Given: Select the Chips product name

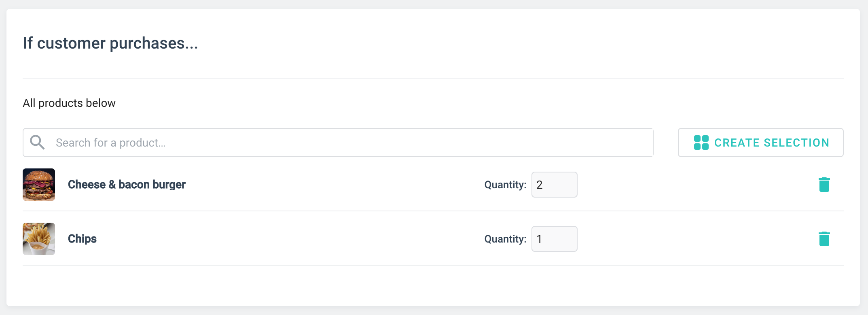Looking at the screenshot, I should pos(82,239).
